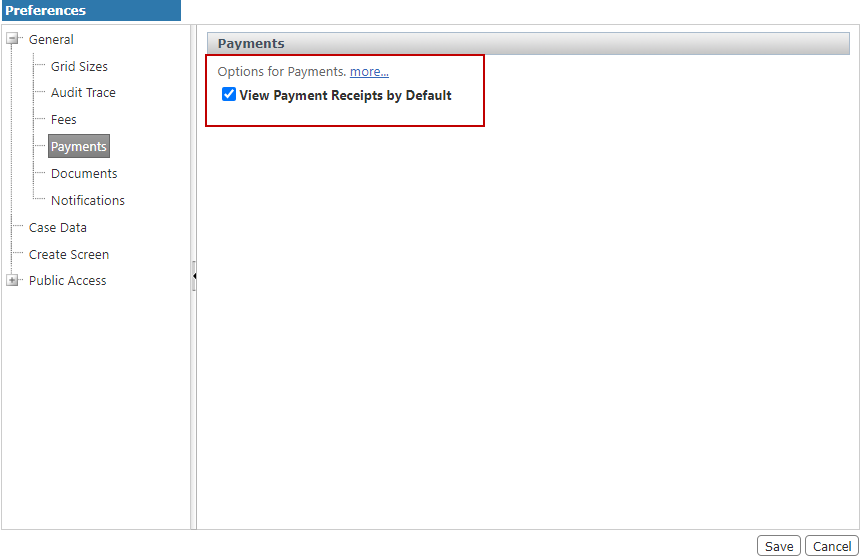Image resolution: width=861 pixels, height=556 pixels.
Task: Click the 'View Payment Receipts by Default' label
Action: click(345, 96)
